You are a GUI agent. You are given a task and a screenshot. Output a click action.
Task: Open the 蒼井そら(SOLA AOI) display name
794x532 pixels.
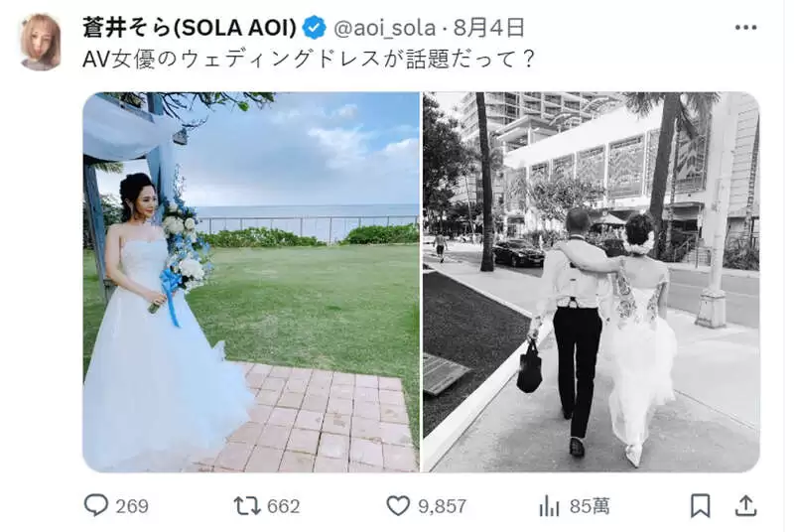[190, 28]
